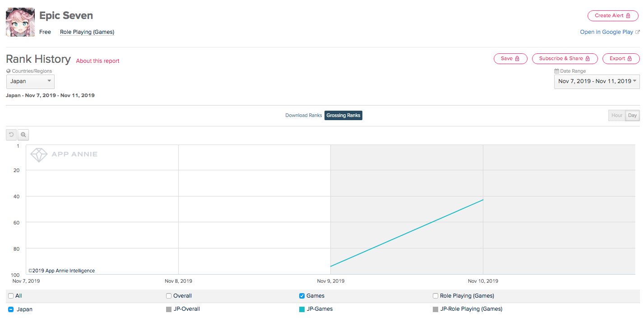The image size is (644, 332).
Task: Click the Epic Seven app icon thumbnail
Action: [20, 22]
